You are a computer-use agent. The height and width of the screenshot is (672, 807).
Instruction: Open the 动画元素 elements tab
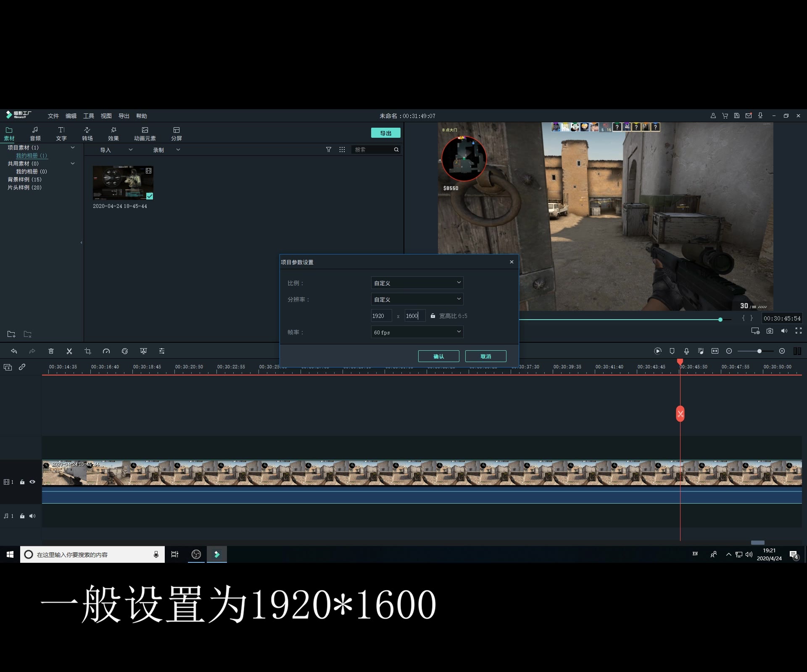pyautogui.click(x=145, y=134)
